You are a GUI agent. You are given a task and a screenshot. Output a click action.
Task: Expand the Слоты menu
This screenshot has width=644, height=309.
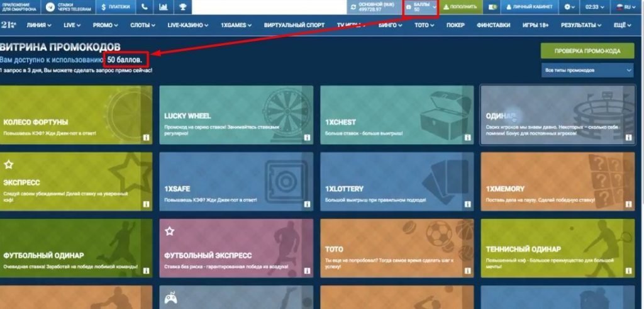[143, 25]
